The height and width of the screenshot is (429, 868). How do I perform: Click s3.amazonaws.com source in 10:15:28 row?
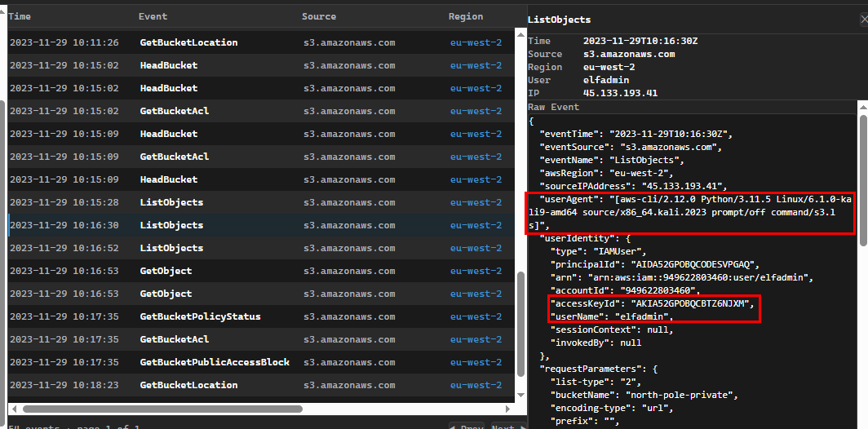pyautogui.click(x=349, y=202)
